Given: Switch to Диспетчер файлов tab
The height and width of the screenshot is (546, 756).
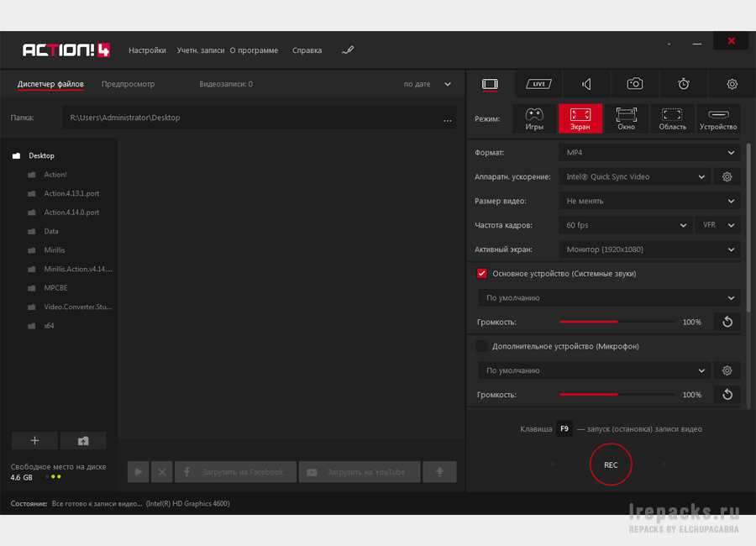Looking at the screenshot, I should pyautogui.click(x=50, y=84).
